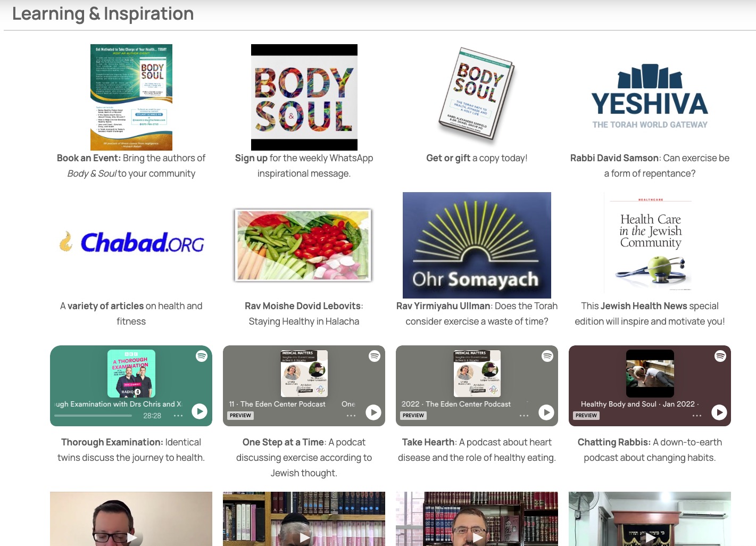
Task: Play the Healthy Body and Soul episode
Action: [719, 412]
